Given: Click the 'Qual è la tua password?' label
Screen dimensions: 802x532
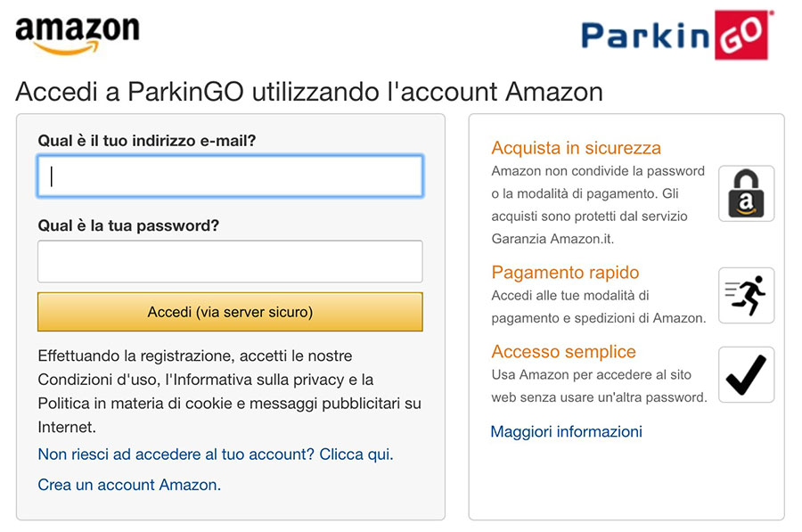Looking at the screenshot, I should [128, 225].
